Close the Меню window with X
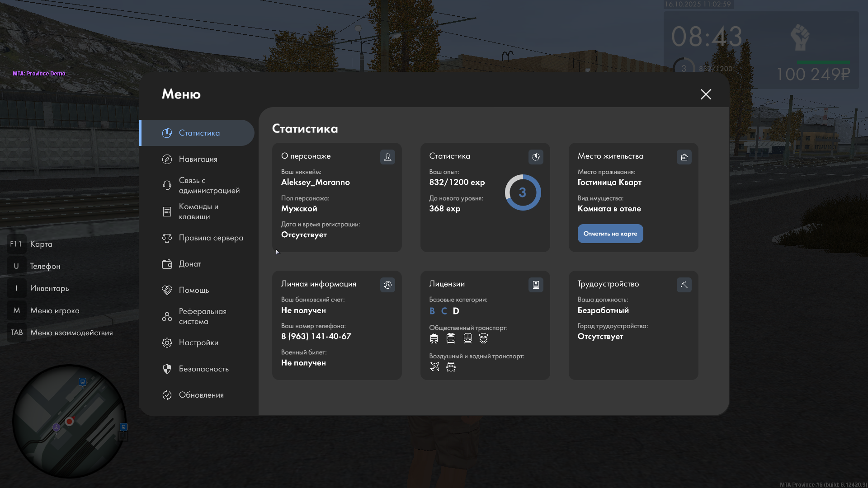The height and width of the screenshot is (488, 868). [x=706, y=94]
